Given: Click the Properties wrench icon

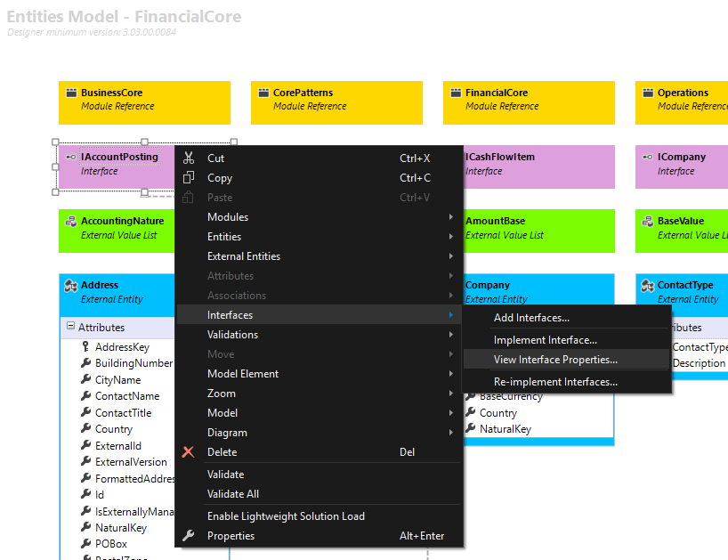Looking at the screenshot, I should (x=188, y=535).
